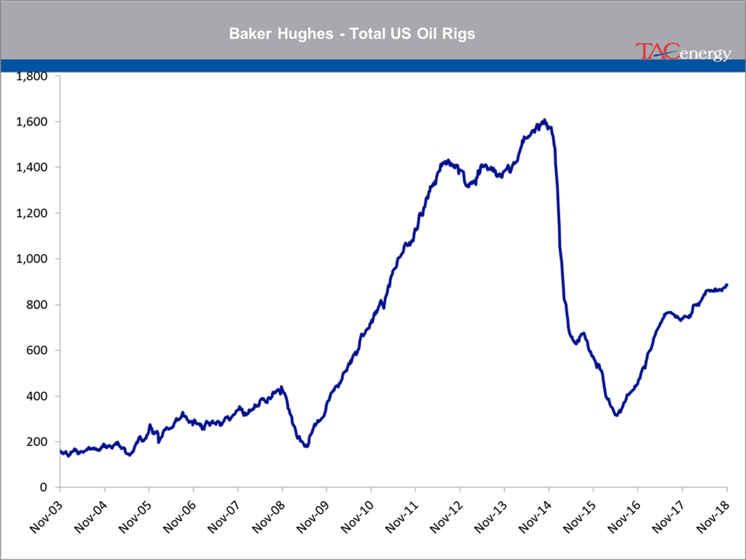Screen dimensions: 746x560
Task: Select the y-axis label '1,800'
Action: [32, 77]
